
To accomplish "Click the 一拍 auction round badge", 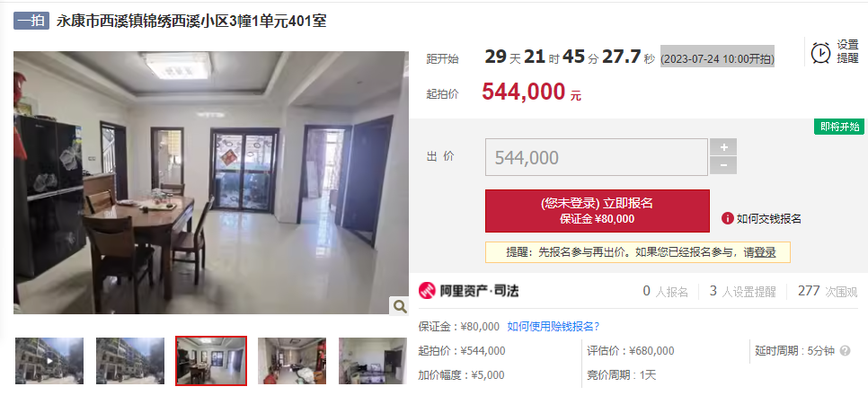I will tap(31, 21).
